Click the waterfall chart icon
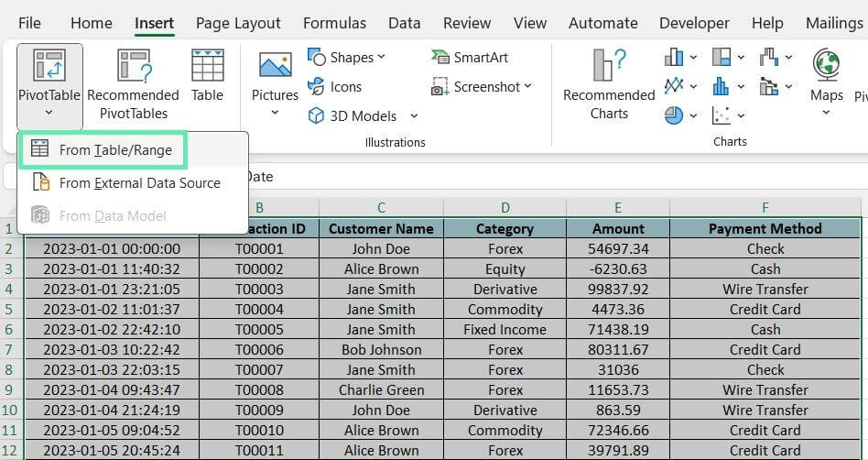Screen dimensions: 868x460 click(x=769, y=57)
